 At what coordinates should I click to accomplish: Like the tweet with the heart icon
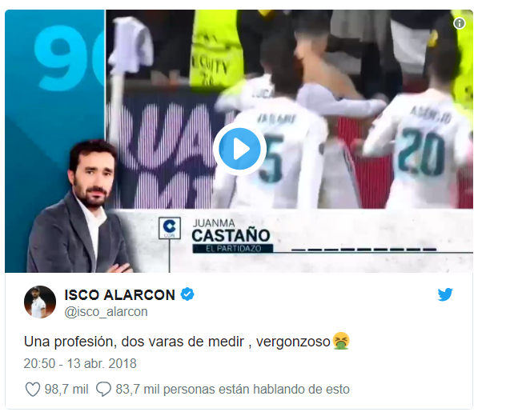(33, 389)
